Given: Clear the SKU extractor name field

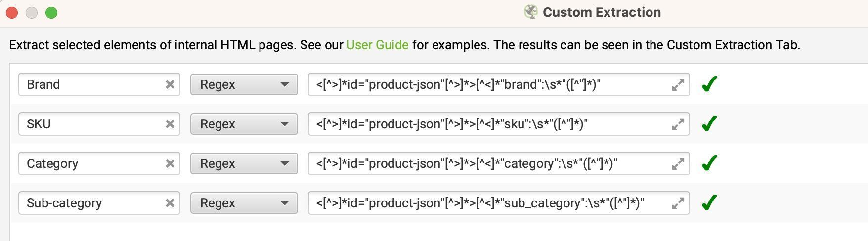Looking at the screenshot, I should tap(170, 124).
